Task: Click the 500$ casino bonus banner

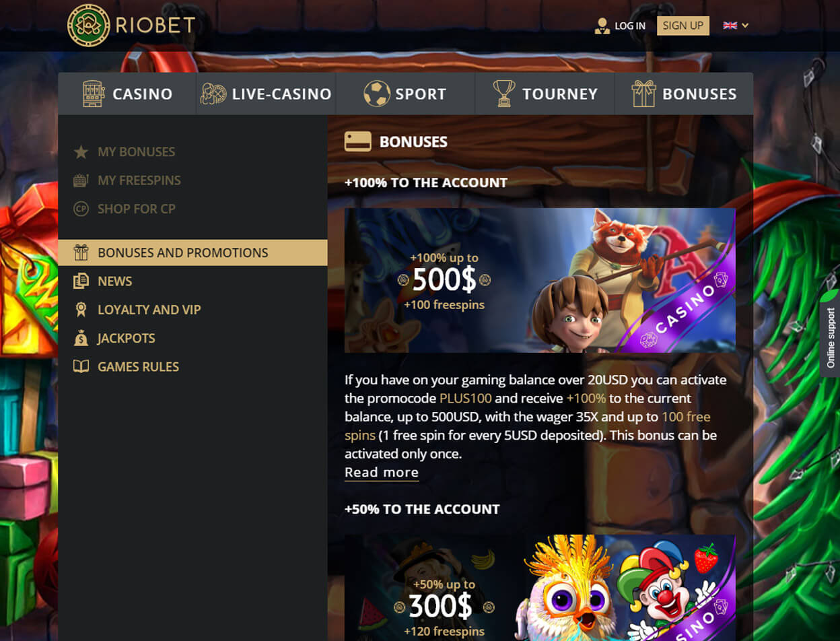Action: click(540, 280)
